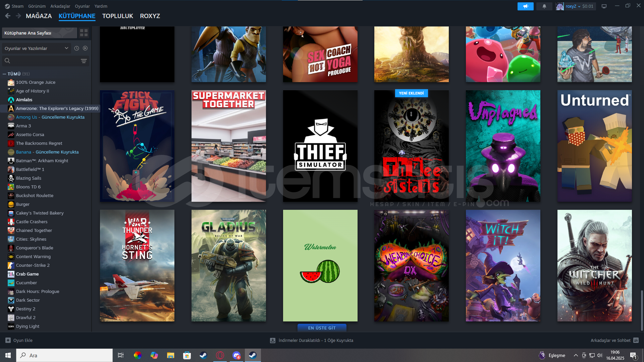The image size is (644, 362).
Task: Click the volume icon in the system tray
Action: [600, 355]
